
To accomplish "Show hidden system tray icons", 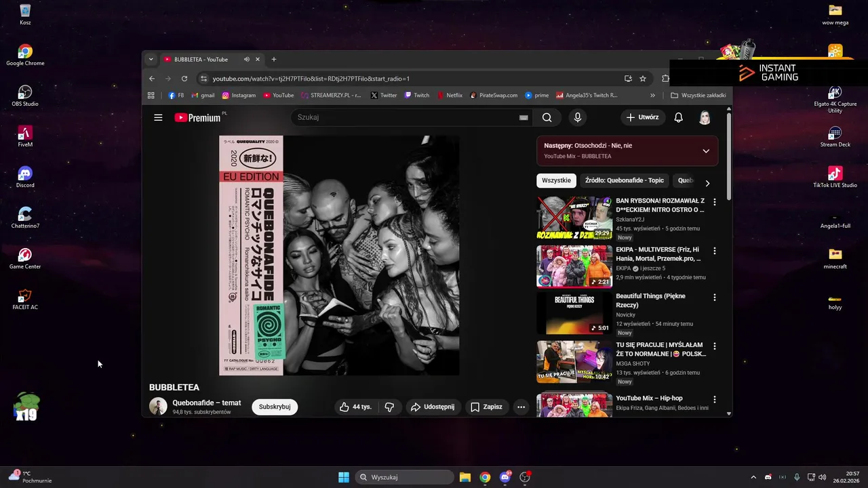I will 753,477.
